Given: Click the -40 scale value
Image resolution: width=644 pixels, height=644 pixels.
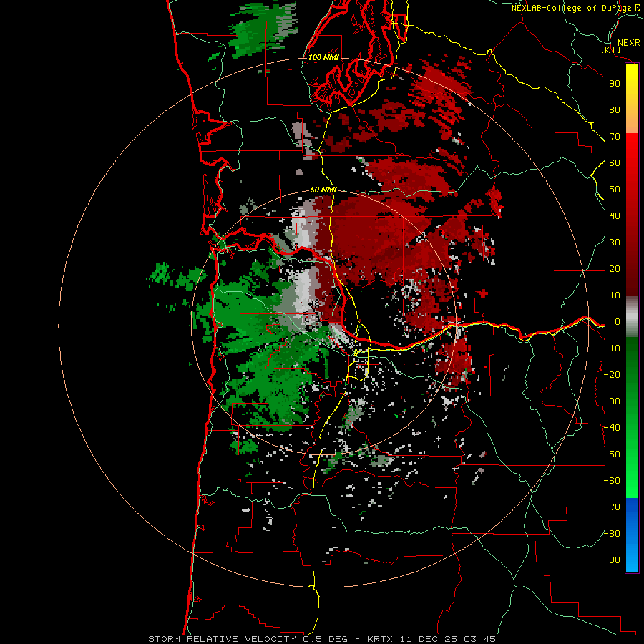Looking at the screenshot, I should point(612,428).
